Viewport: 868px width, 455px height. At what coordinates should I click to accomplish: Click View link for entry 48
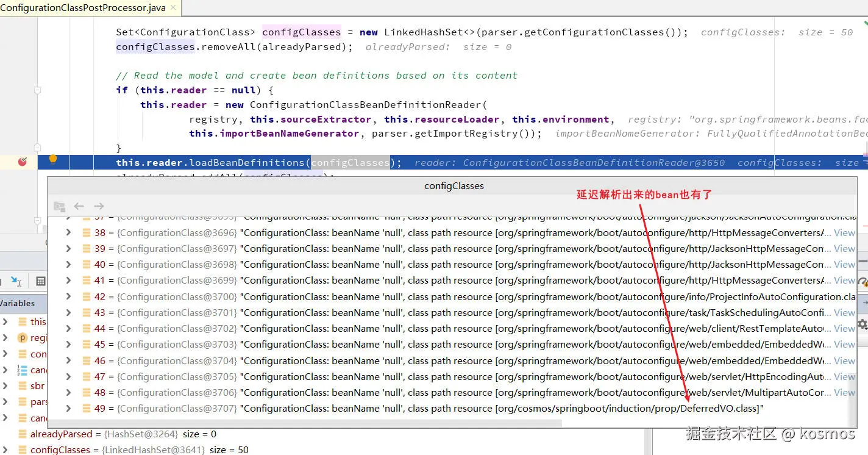[844, 392]
